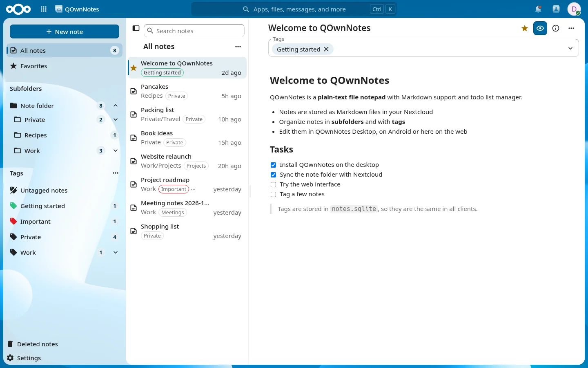The height and width of the screenshot is (368, 588).
Task: Click the Project roadmap row's ellipsis
Action: click(x=193, y=189)
